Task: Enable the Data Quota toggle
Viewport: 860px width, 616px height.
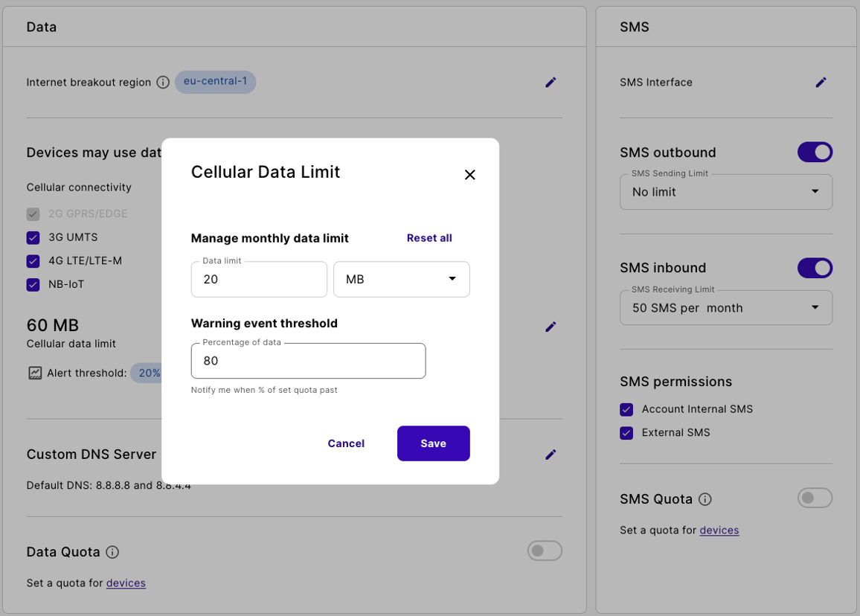Action: click(x=545, y=551)
